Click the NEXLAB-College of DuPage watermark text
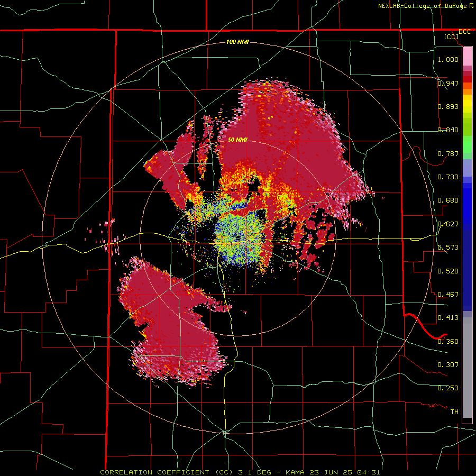The width and height of the screenshot is (476, 476). (423, 6)
